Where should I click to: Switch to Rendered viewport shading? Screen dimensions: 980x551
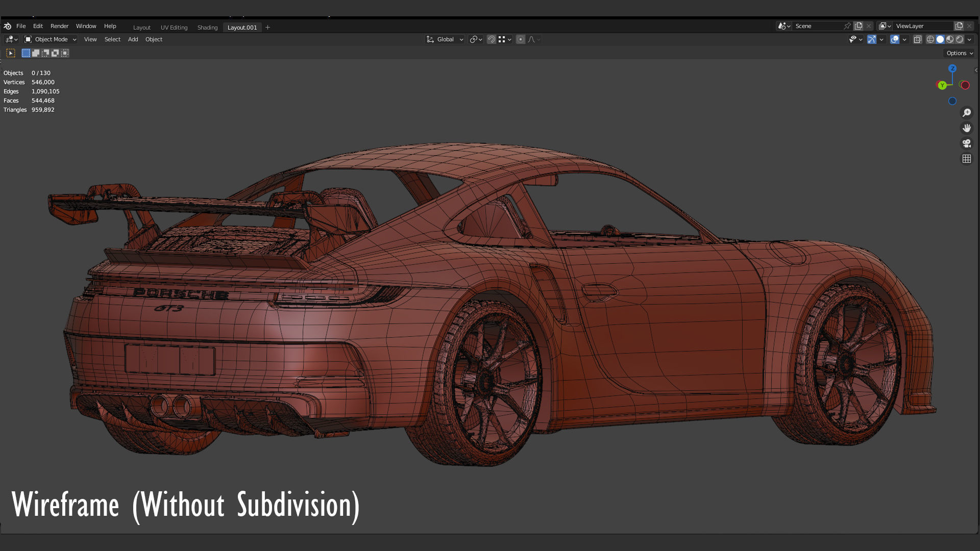click(x=960, y=39)
